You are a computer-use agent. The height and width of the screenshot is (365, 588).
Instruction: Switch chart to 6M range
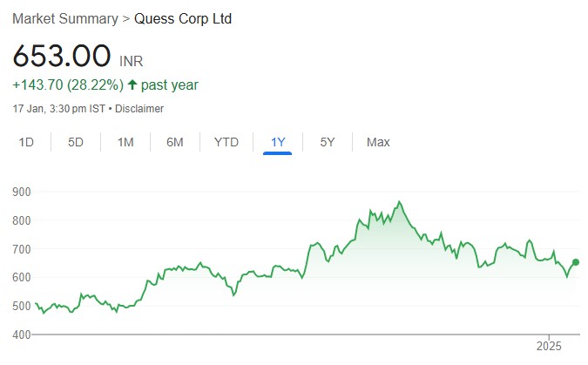[175, 142]
